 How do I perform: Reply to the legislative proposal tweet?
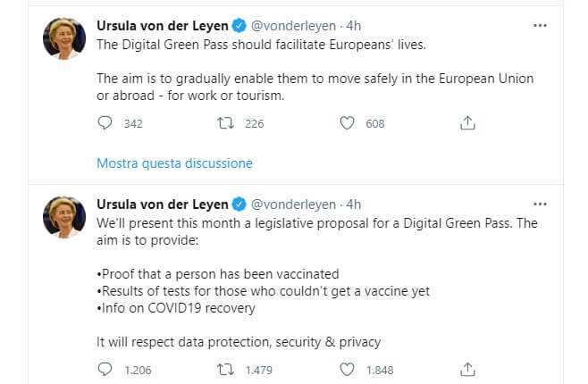105,369
